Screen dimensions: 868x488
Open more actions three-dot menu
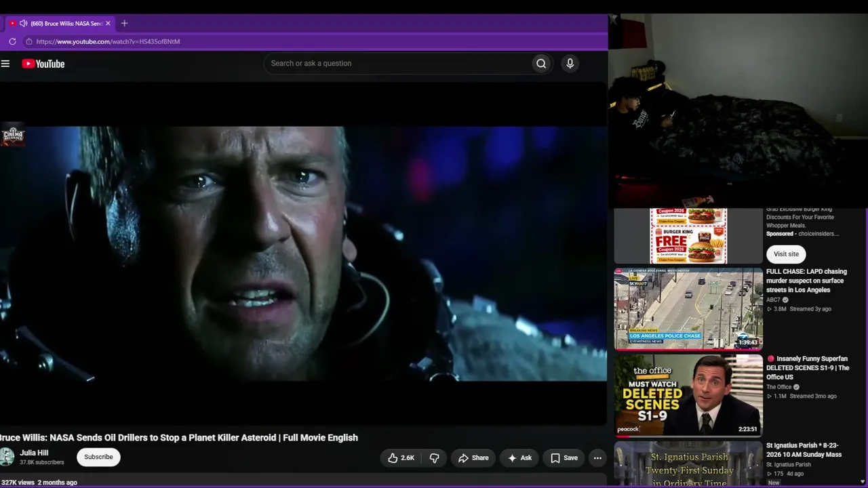[x=597, y=458]
